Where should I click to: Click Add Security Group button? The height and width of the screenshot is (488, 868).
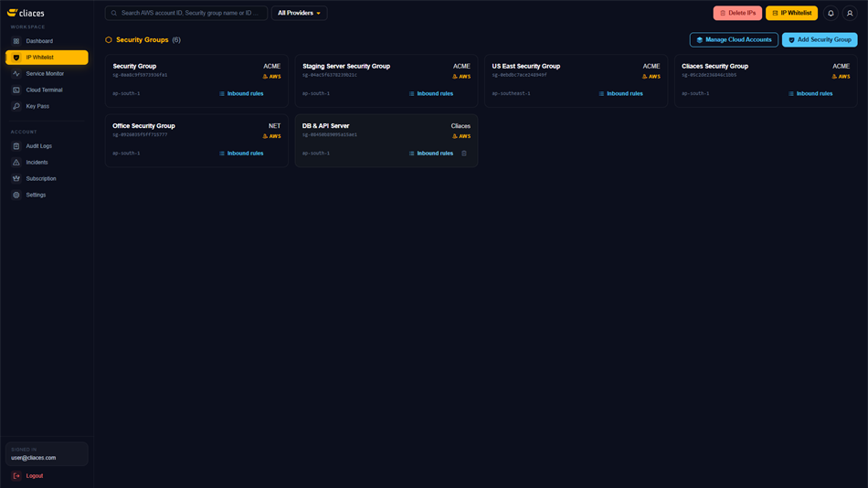click(820, 40)
